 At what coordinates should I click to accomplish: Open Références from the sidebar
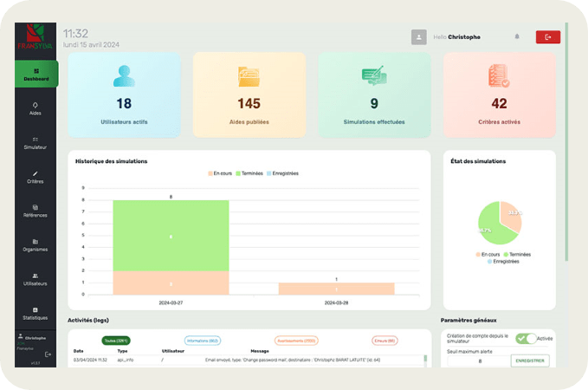tap(36, 211)
